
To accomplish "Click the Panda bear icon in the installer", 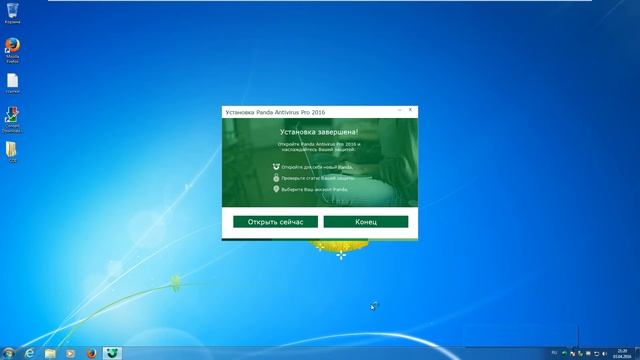I will [276, 167].
